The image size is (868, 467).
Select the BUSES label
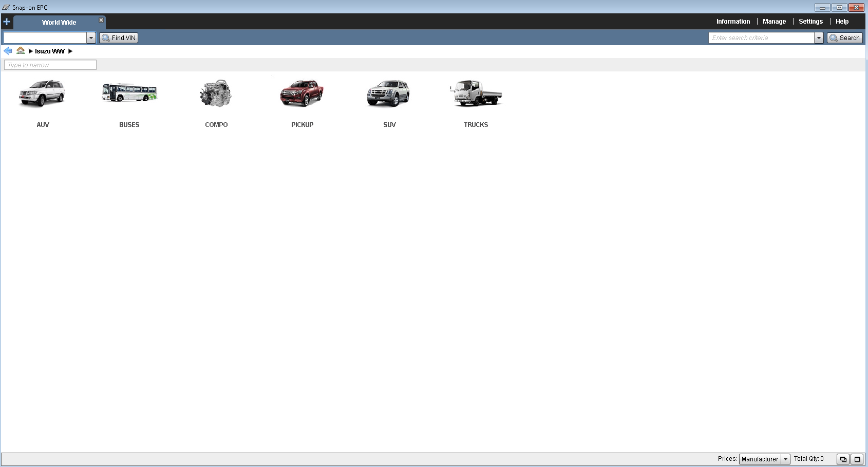click(129, 125)
